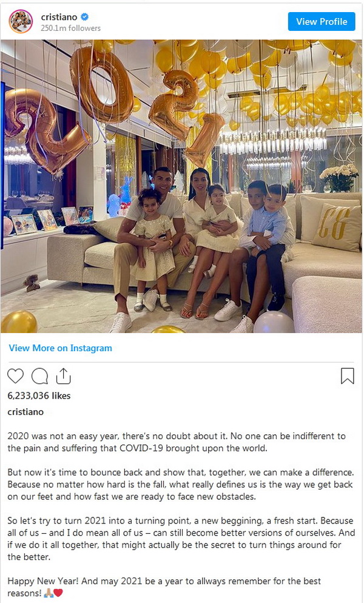Click the red heart emoji in caption
The image size is (364, 603).
(x=58, y=593)
